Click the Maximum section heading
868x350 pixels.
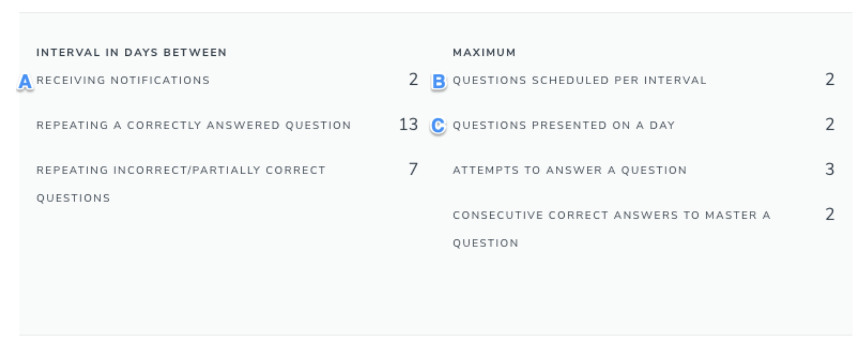[x=484, y=53]
